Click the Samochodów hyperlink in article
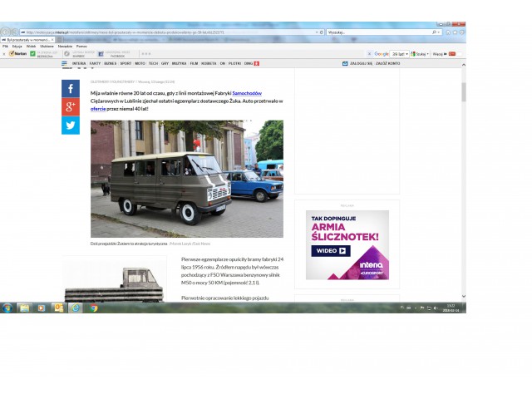Viewport: 532px width, 399px height. coord(246,94)
